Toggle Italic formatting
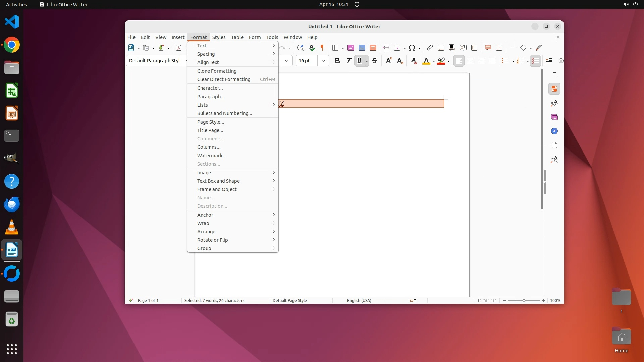The image size is (644, 362). pyautogui.click(x=348, y=61)
